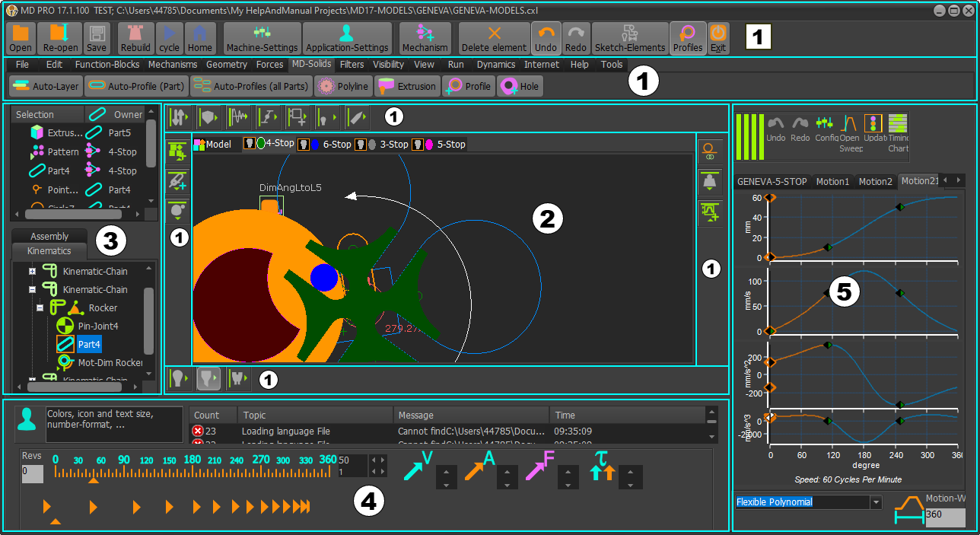Click Redo in the main toolbar
This screenshot has width=980, height=535.
(x=576, y=38)
